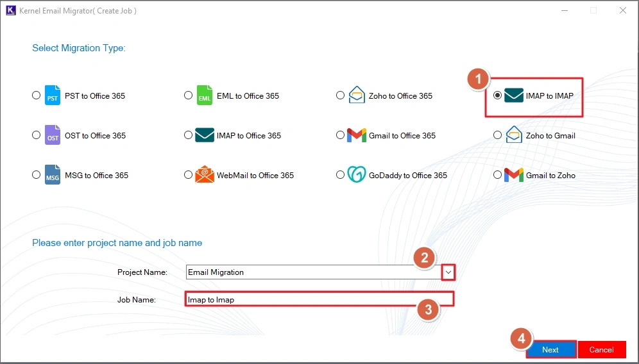Viewport: 639px width, 364px height.
Task: Click the 'Gmail to Office 365' label
Action: [x=402, y=136]
